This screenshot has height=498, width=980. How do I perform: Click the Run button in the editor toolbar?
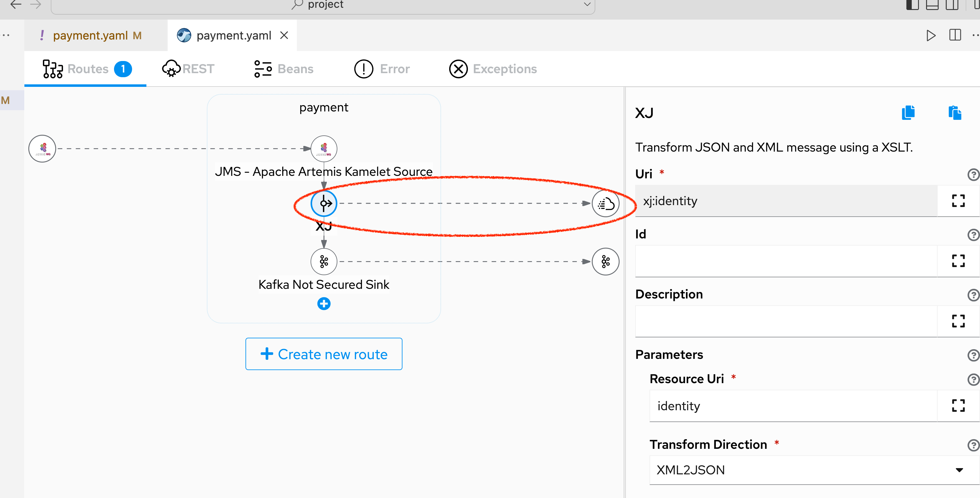point(930,35)
